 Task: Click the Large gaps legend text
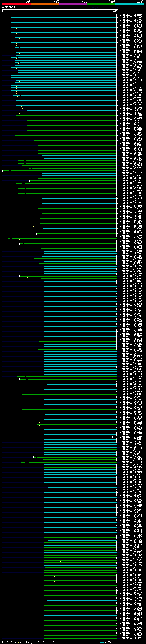pos(10,642)
